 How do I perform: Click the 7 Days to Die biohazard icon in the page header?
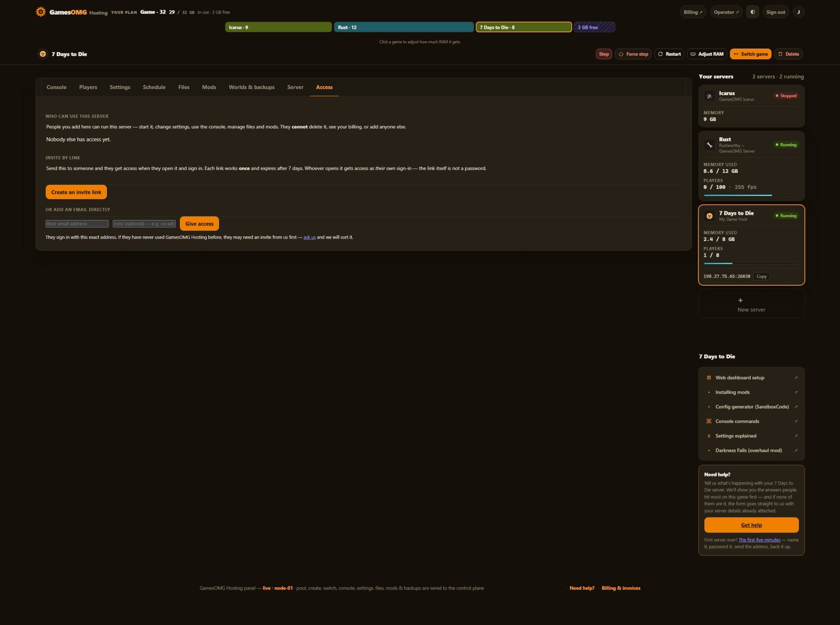click(43, 54)
